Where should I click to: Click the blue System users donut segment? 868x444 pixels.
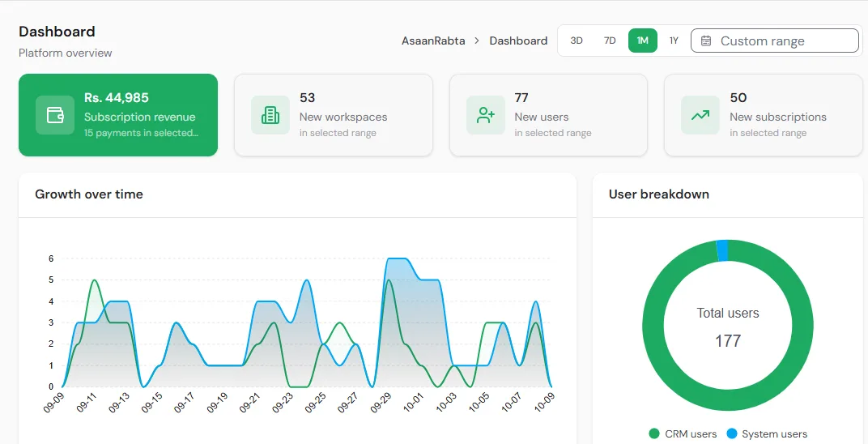722,251
